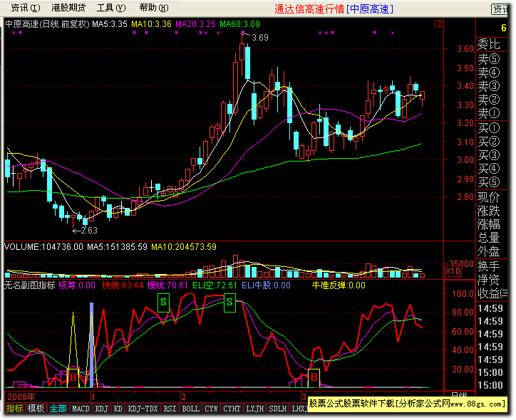The image size is (516, 420).
Task: Click the MA20:3.25 legend text
Action: coord(195,24)
